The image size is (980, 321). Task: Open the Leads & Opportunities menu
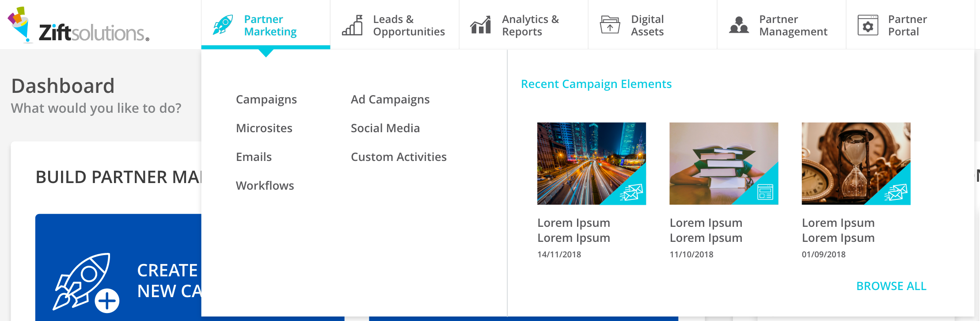pos(408,25)
